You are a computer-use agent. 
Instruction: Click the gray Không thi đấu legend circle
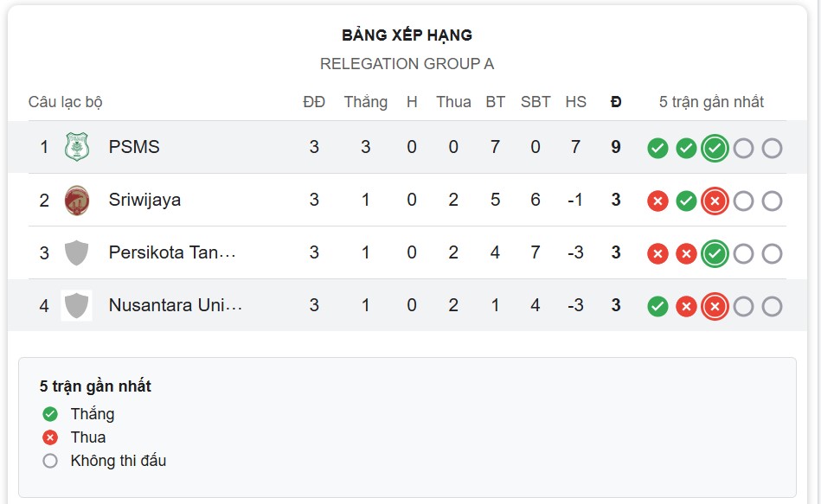pyautogui.click(x=50, y=461)
